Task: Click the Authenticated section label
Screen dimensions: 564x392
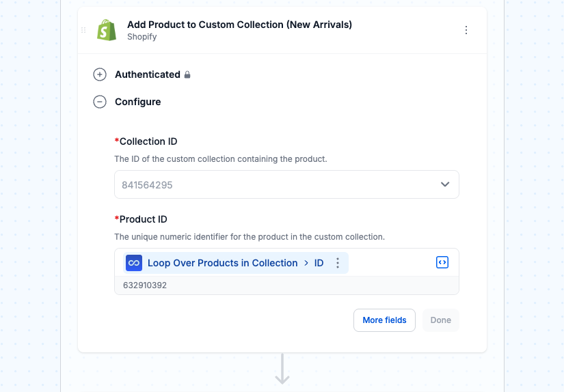Action: (x=148, y=74)
